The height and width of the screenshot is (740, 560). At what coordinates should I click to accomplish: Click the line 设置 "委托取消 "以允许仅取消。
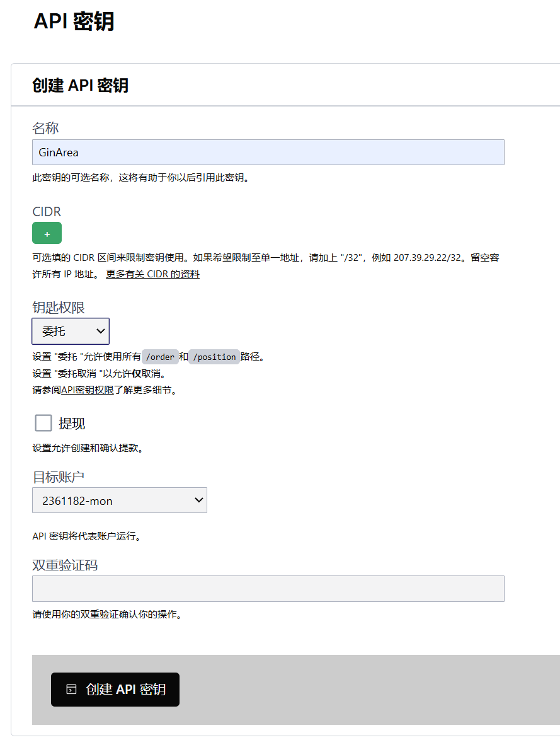[x=99, y=374]
